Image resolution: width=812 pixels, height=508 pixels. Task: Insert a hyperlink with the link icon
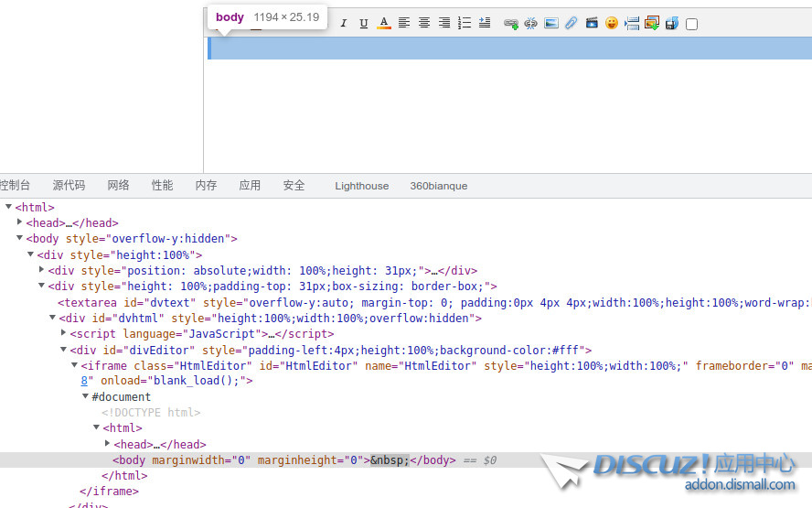point(511,24)
